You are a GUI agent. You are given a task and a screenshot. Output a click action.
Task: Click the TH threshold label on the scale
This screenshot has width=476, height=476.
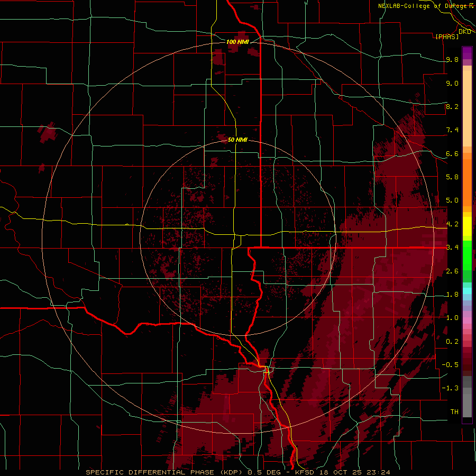pyautogui.click(x=454, y=412)
